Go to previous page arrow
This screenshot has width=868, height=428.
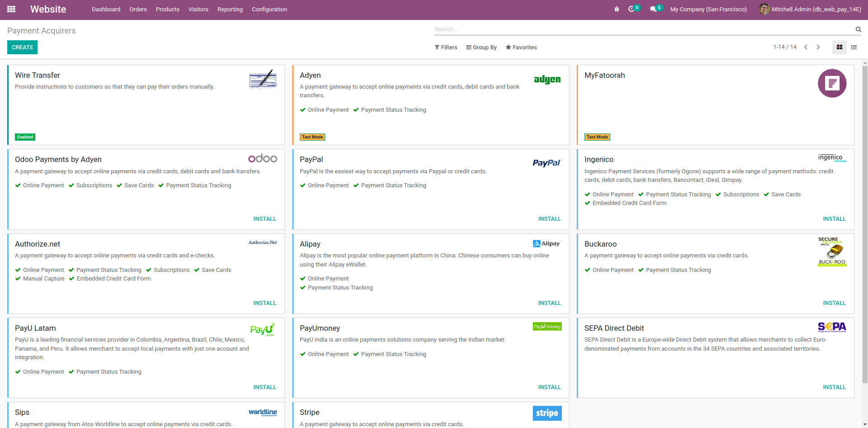[806, 47]
